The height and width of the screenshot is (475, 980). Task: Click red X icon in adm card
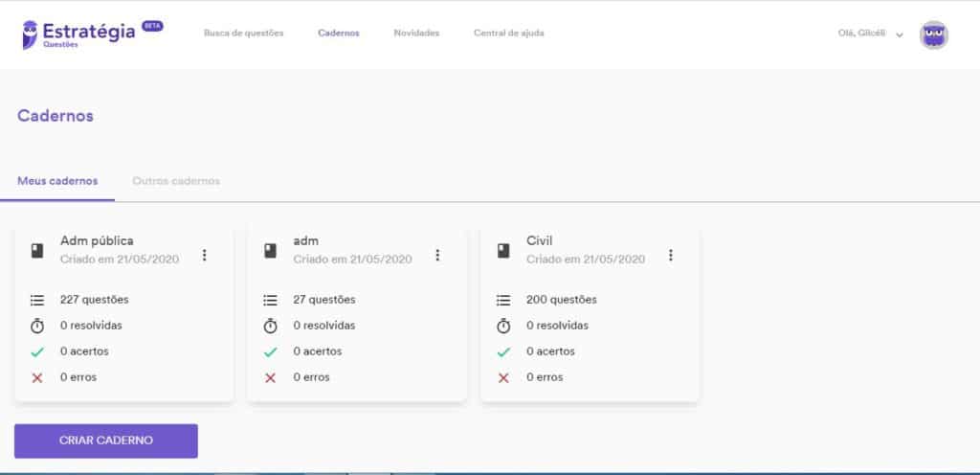click(270, 378)
